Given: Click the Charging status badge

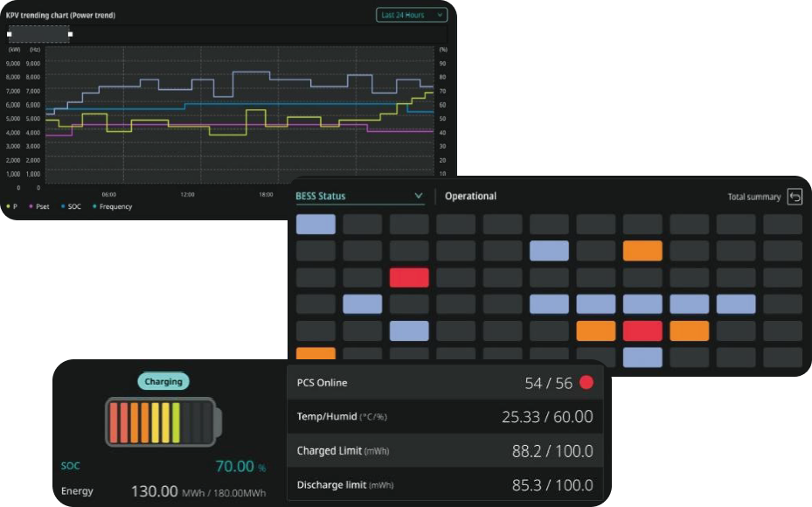Looking at the screenshot, I should point(163,382).
